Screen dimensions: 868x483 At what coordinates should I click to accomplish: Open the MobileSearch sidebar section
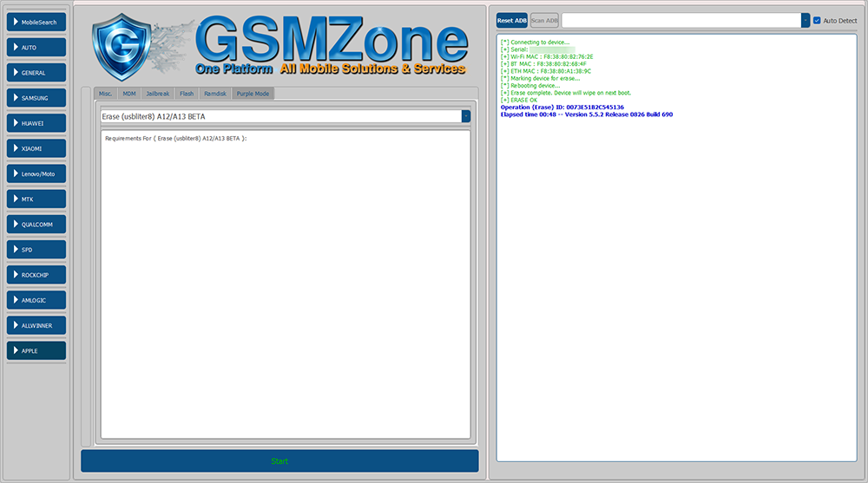(x=36, y=23)
